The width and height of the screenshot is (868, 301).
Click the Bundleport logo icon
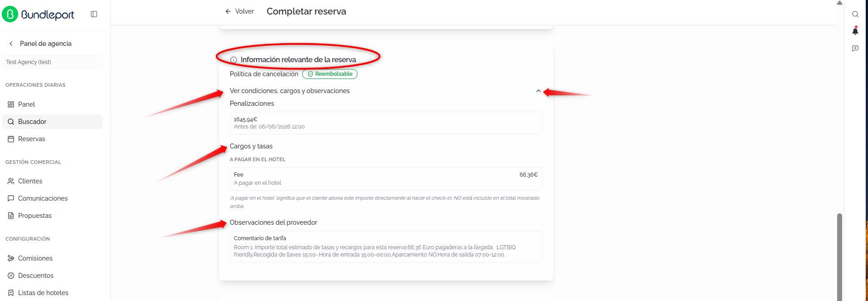tap(10, 14)
